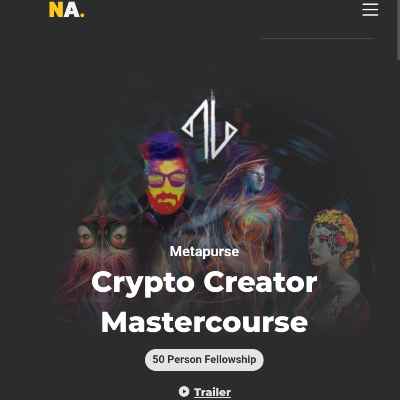Viewport: 400px width, 400px height.
Task: Click the scrollbar thumb at right edge
Action: pyautogui.click(x=398, y=29)
